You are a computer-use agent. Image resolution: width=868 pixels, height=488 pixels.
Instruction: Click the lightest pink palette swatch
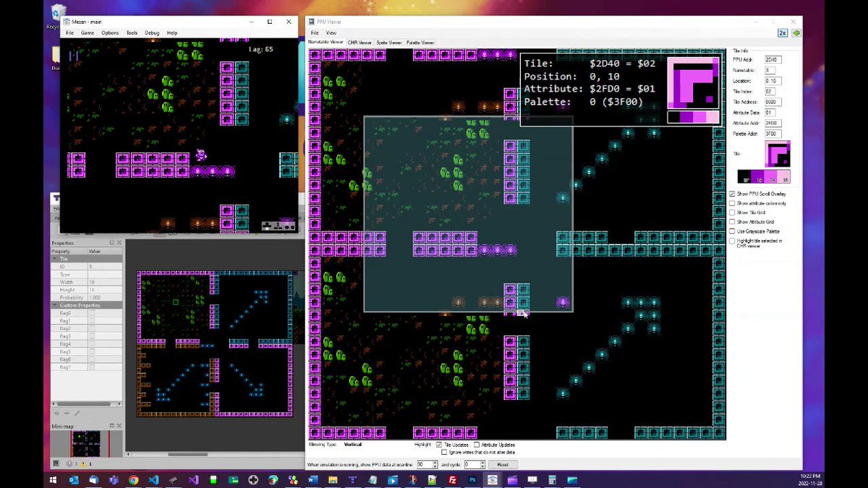pyautogui.click(x=784, y=176)
